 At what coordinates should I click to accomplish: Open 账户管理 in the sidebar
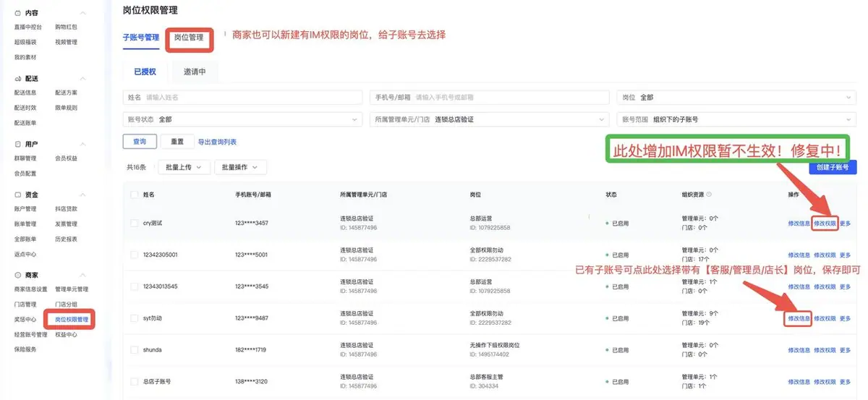point(25,209)
